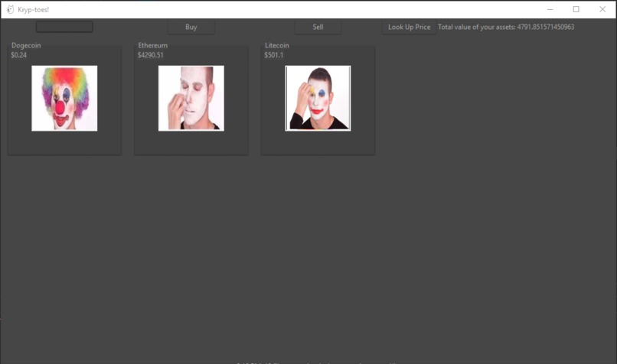The image size is (617, 364).
Task: Select the Ethereum face-paint image
Action: point(191,99)
